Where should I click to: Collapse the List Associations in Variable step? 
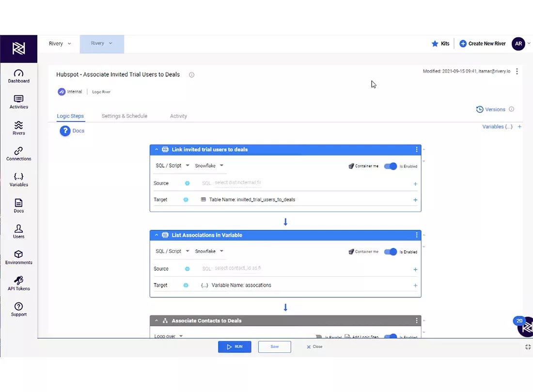pyautogui.click(x=157, y=235)
